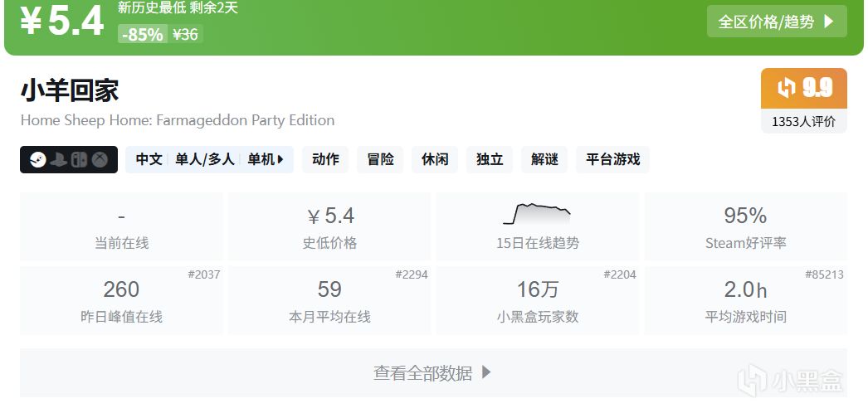
Task: Click the game title 小羊回家
Action: [70, 90]
